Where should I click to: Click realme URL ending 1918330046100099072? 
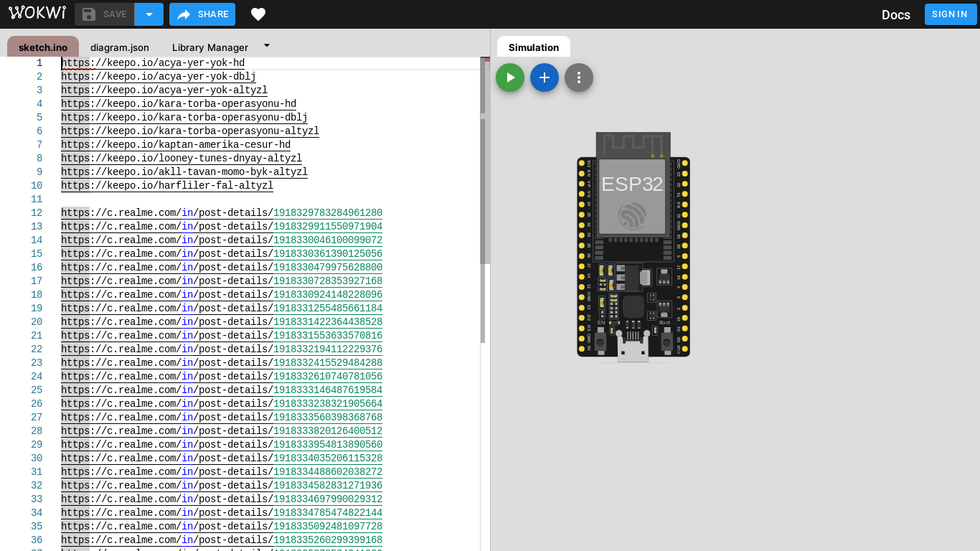pos(222,240)
